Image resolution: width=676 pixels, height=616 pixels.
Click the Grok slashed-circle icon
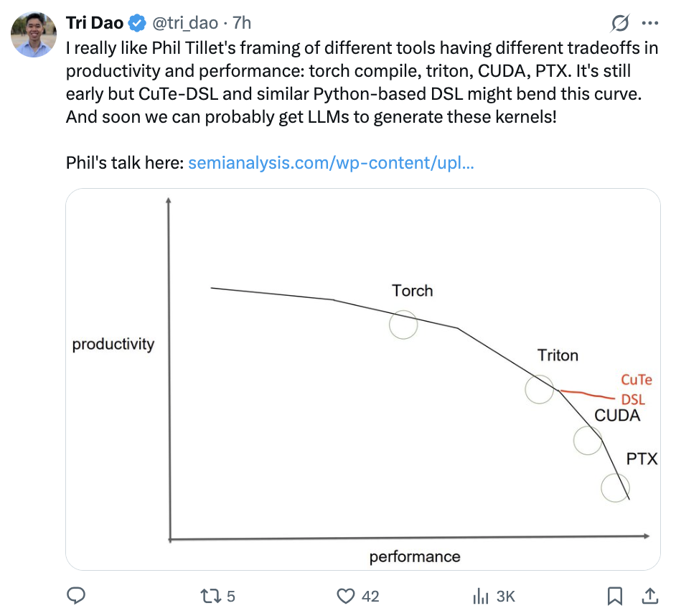click(x=620, y=23)
